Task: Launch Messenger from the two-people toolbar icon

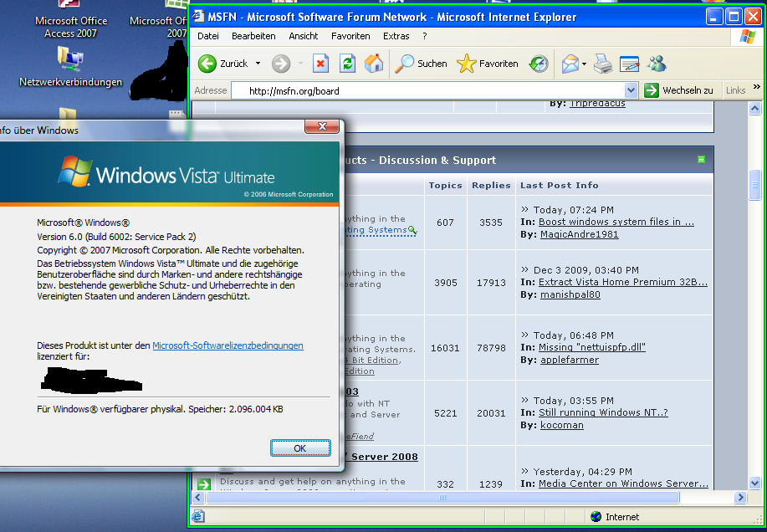Action: click(x=657, y=64)
